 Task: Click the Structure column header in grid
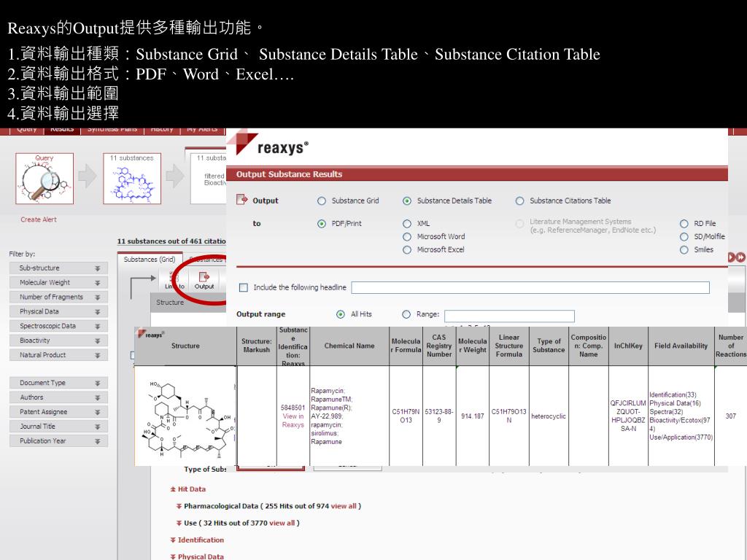tap(185, 346)
